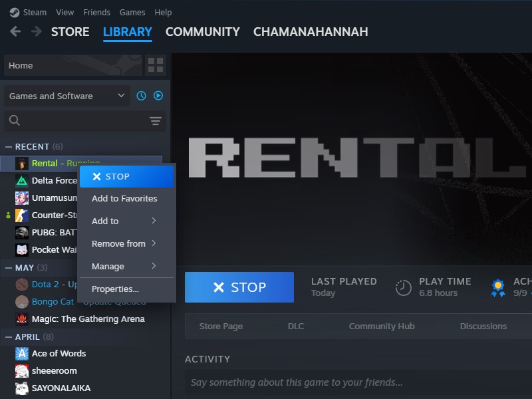Image resolution: width=532 pixels, height=399 pixels.
Task: Choose STOP in the context menu
Action: 126,176
